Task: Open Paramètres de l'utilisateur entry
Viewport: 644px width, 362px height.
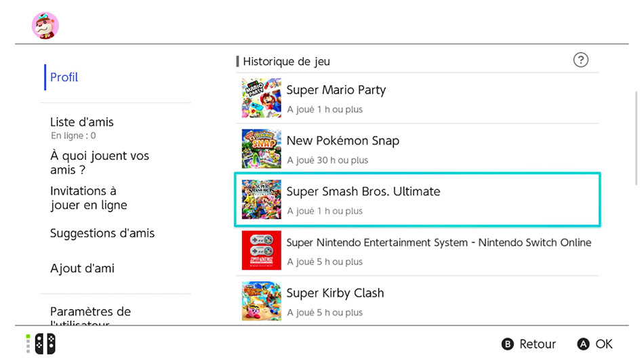Action: click(90, 316)
